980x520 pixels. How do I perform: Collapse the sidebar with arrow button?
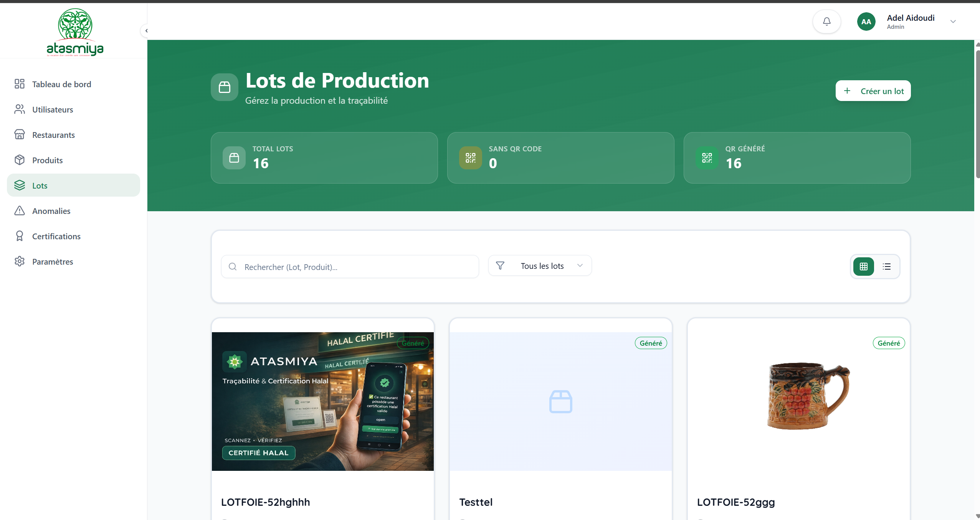coord(146,31)
